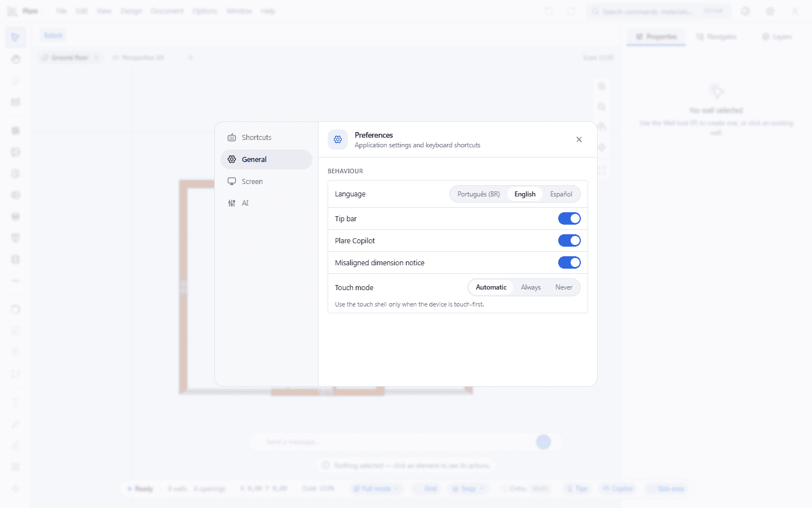Screen dimensions: 812x508
Task: Click the Preferences gear icon in header
Action: [x=338, y=139]
